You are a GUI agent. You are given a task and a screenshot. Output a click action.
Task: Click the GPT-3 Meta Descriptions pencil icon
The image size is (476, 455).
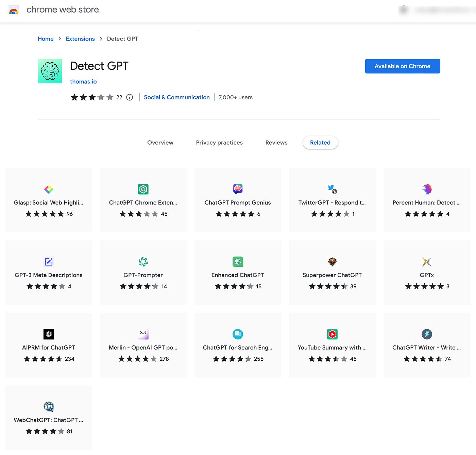click(49, 262)
